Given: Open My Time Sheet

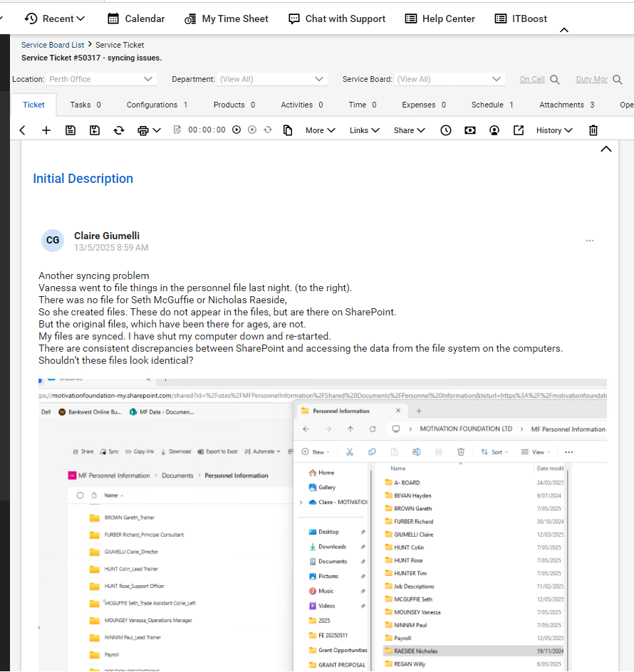Looking at the screenshot, I should coord(226,19).
